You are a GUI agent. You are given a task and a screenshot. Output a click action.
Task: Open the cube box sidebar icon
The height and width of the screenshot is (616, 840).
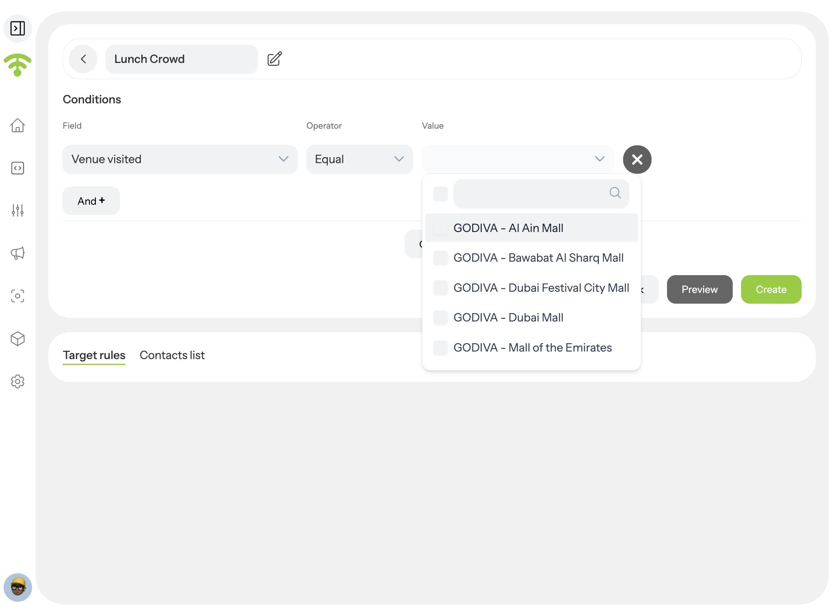pyautogui.click(x=17, y=338)
